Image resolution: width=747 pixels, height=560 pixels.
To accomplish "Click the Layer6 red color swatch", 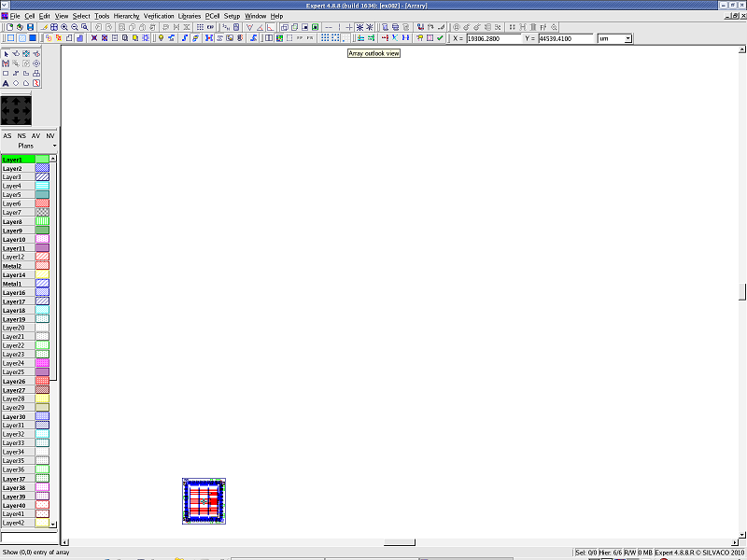I will coord(42,203).
